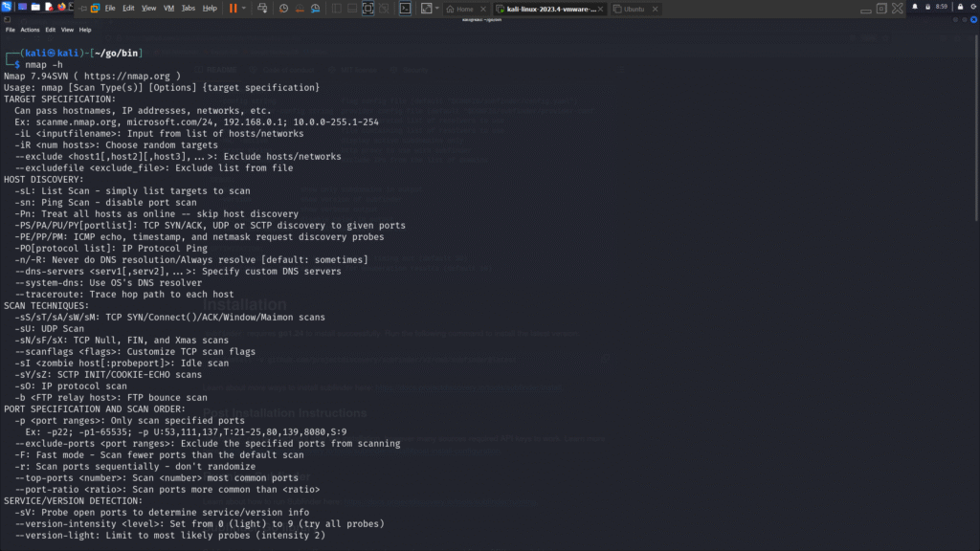Image resolution: width=980 pixels, height=551 pixels.
Task: Close the Home tab
Action: pos(483,10)
